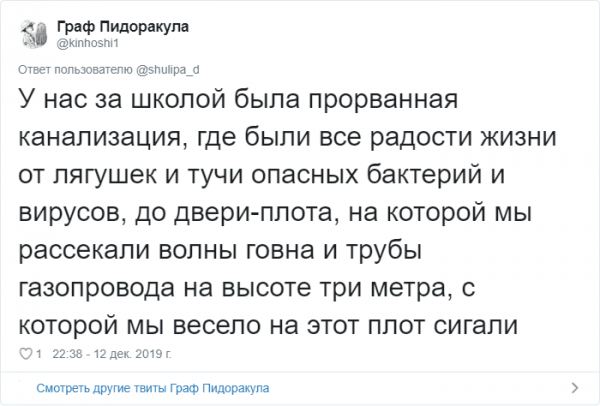
Task: Click the 22:38 - 12 дек. 2019 timestamp
Action: tap(112, 354)
